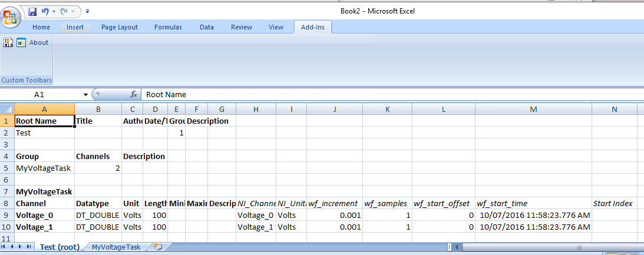Image resolution: width=644 pixels, height=255 pixels.
Task: Select the wf_start_offset header cell
Action: tap(444, 203)
